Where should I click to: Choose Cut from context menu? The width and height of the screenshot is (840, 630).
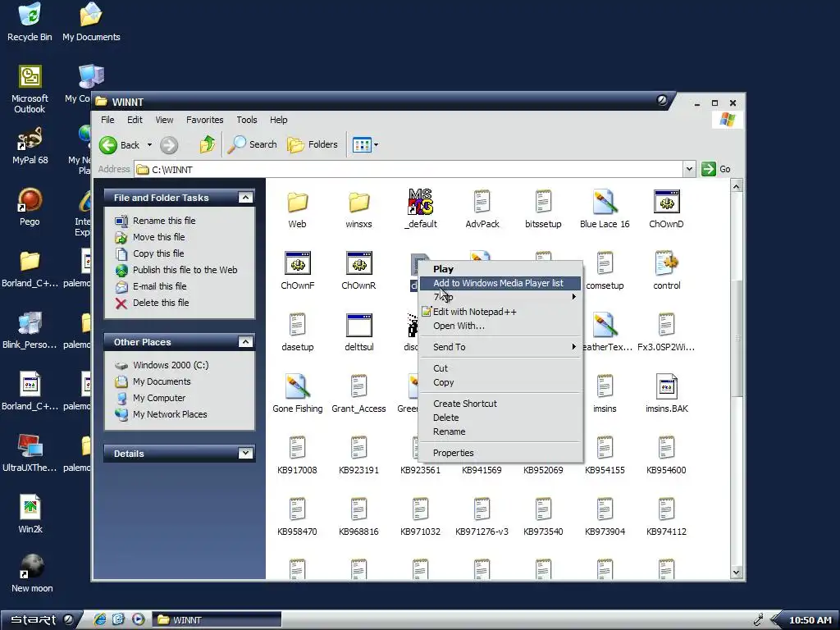coord(500,368)
